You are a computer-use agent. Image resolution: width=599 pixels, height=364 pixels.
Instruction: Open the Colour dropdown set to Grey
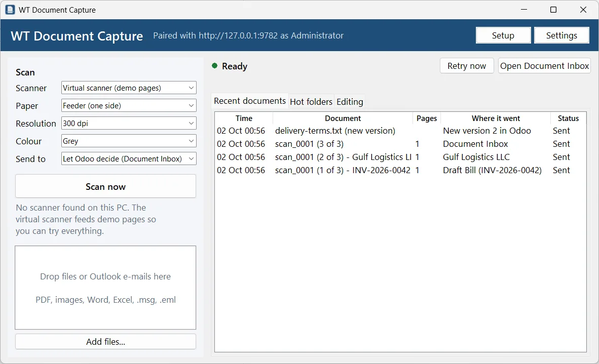(129, 141)
